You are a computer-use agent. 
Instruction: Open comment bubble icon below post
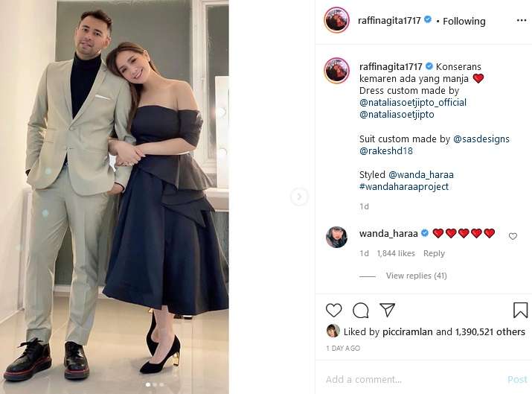click(x=361, y=310)
